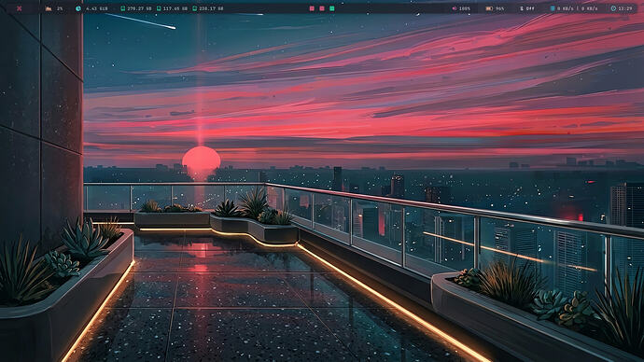Click the second green disk usage icon
The image size is (644, 362).
tap(159, 8)
